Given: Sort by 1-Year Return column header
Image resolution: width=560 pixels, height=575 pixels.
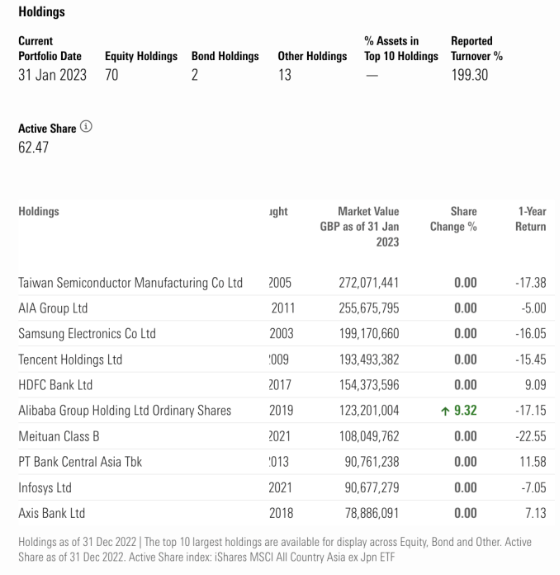Looking at the screenshot, I should (x=531, y=219).
